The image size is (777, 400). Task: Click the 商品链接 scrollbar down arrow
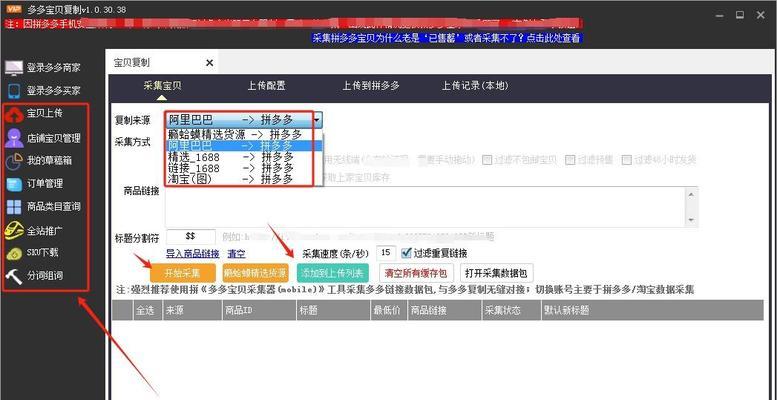point(692,220)
